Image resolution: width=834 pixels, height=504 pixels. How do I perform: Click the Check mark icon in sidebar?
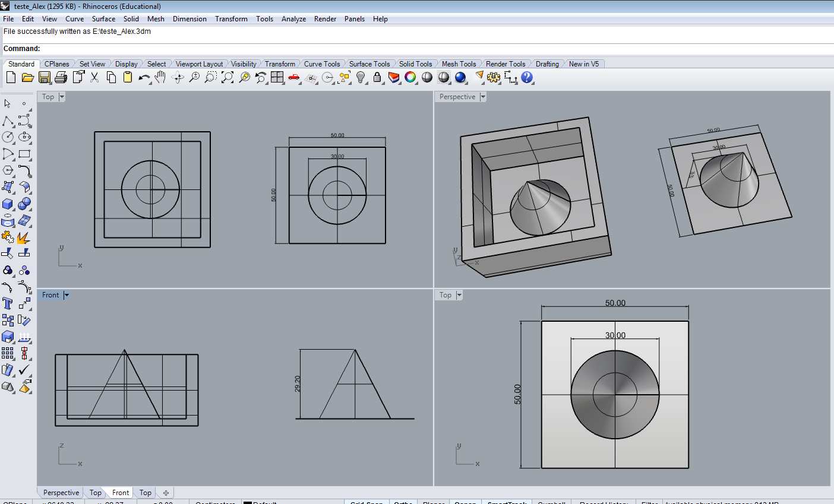24,370
